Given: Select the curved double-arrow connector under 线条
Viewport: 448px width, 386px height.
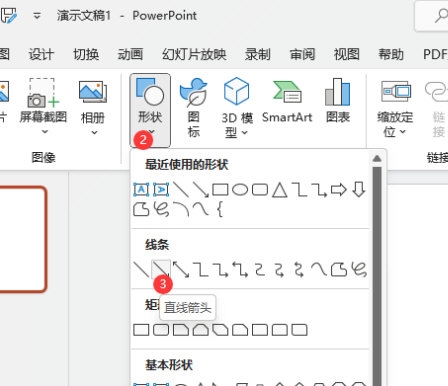Looking at the screenshot, I should coord(299,270).
